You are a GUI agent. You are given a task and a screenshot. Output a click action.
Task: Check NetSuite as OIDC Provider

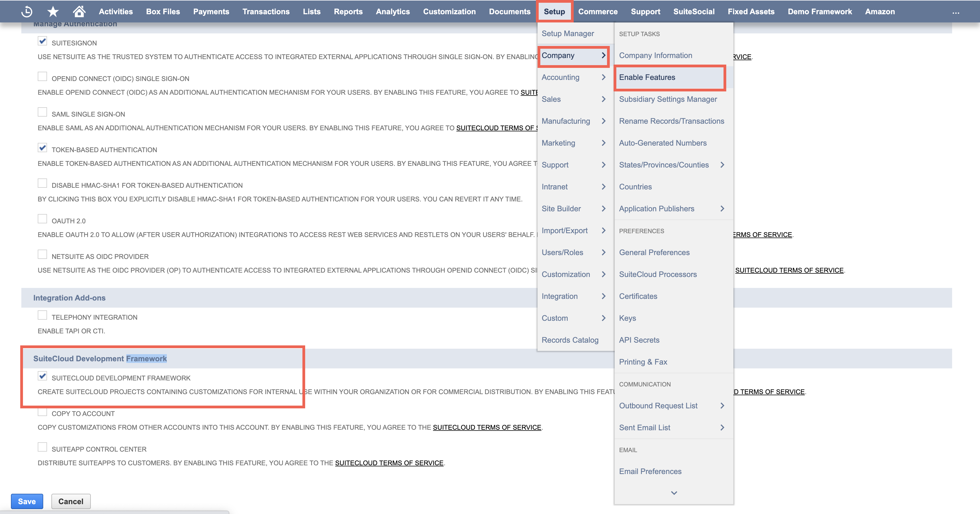tap(42, 254)
